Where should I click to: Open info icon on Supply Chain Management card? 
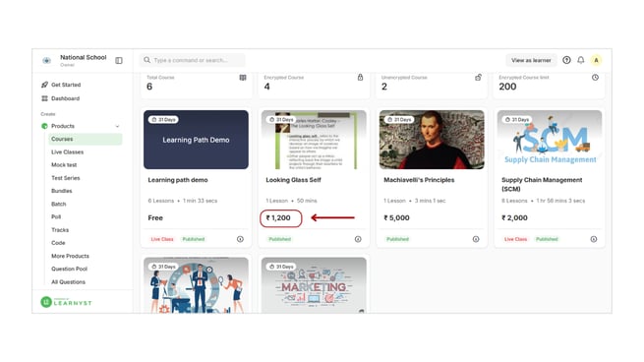[594, 239]
